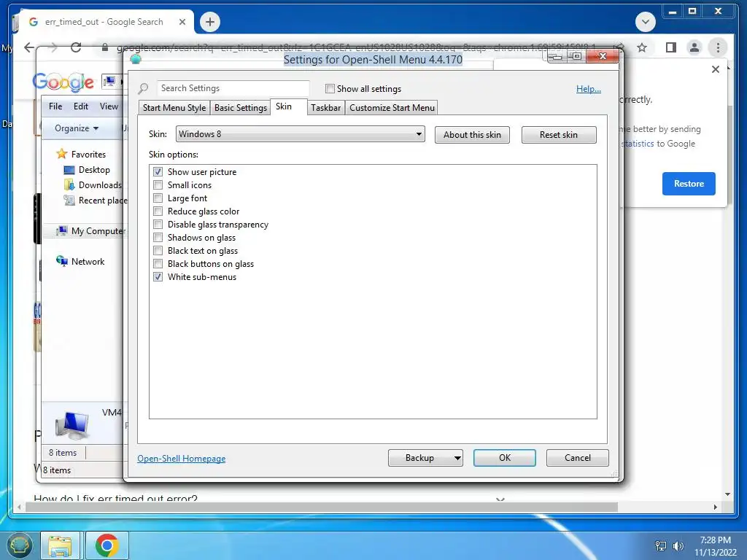Open the Open-Shell Homepage link
This screenshot has width=747, height=560.
182,459
